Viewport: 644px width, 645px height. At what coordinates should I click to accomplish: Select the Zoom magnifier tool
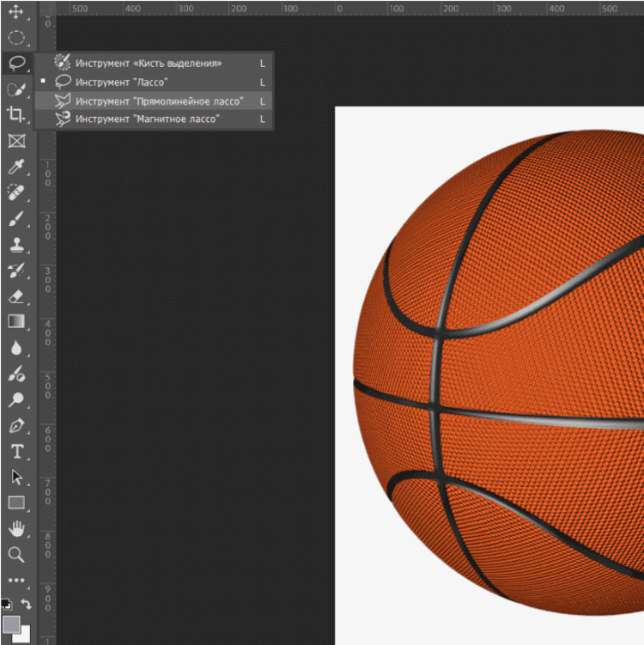click(16, 555)
